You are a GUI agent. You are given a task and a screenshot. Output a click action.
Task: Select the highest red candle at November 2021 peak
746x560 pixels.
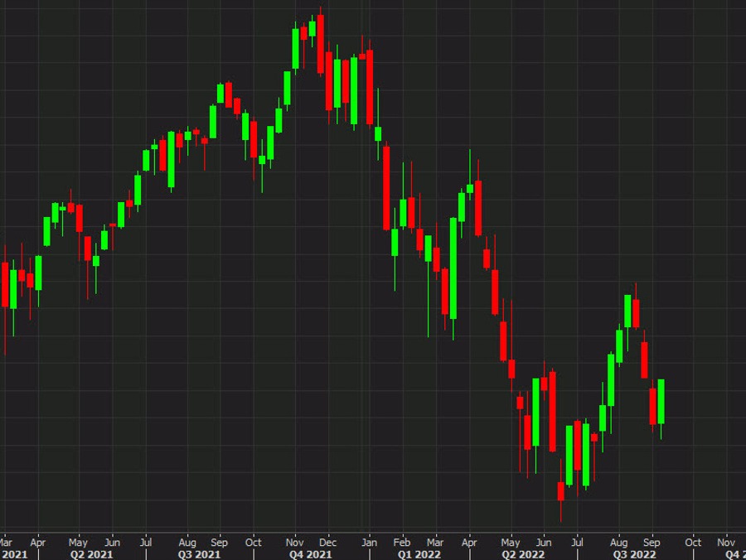321,44
